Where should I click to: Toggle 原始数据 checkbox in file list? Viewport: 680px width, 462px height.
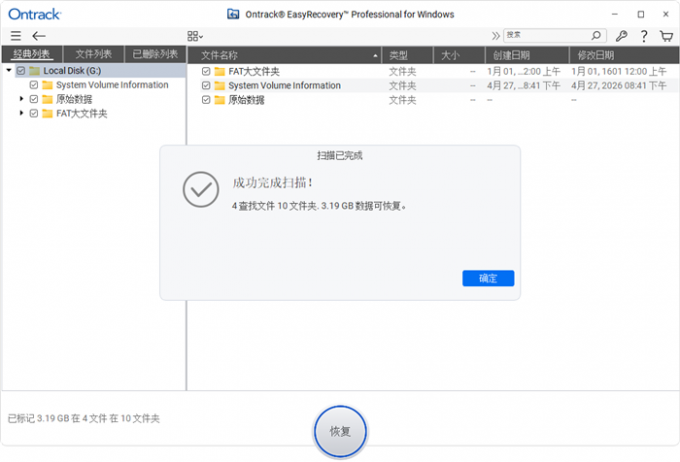(206, 100)
